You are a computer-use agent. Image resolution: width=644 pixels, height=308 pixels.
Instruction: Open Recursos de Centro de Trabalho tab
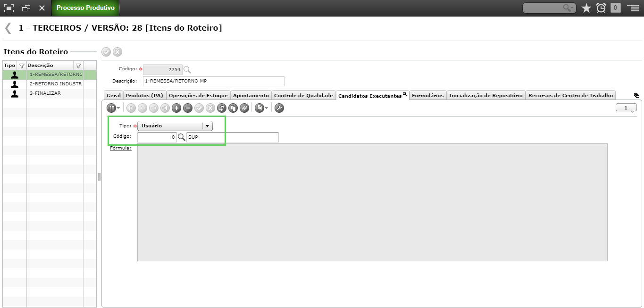pos(570,95)
